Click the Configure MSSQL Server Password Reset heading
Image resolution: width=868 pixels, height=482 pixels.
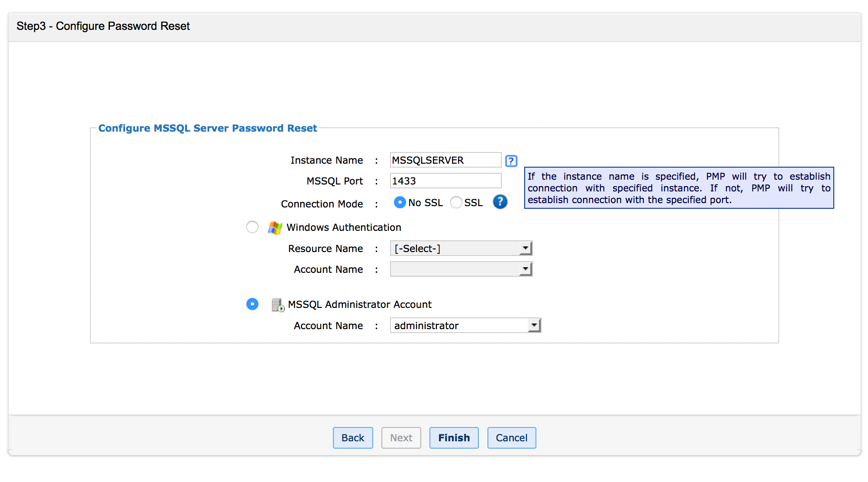207,128
